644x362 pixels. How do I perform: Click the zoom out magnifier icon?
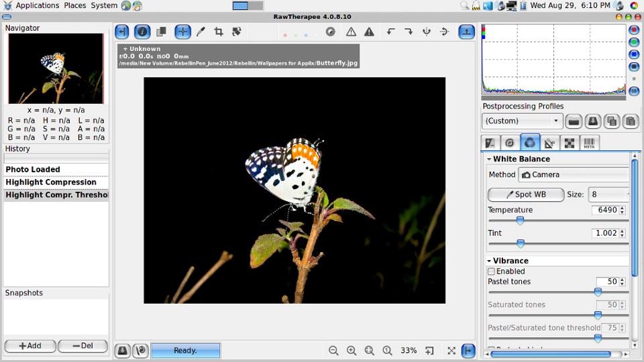coord(333,351)
